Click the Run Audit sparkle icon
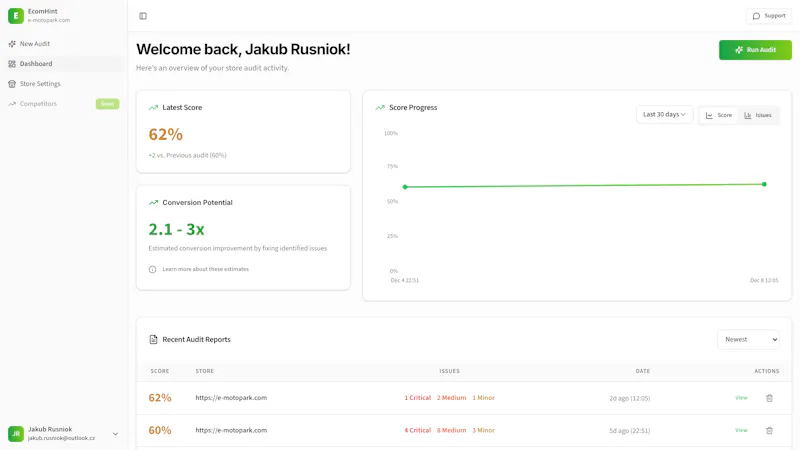 pyautogui.click(x=739, y=50)
